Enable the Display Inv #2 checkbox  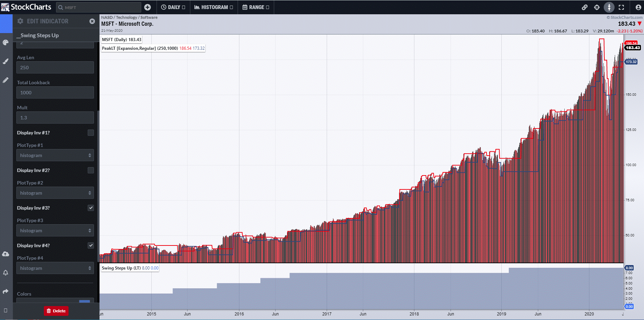pos(91,170)
